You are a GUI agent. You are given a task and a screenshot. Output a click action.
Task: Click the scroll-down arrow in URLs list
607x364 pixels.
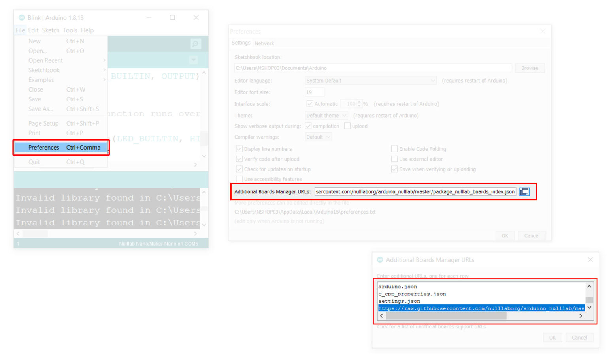pyautogui.click(x=589, y=307)
